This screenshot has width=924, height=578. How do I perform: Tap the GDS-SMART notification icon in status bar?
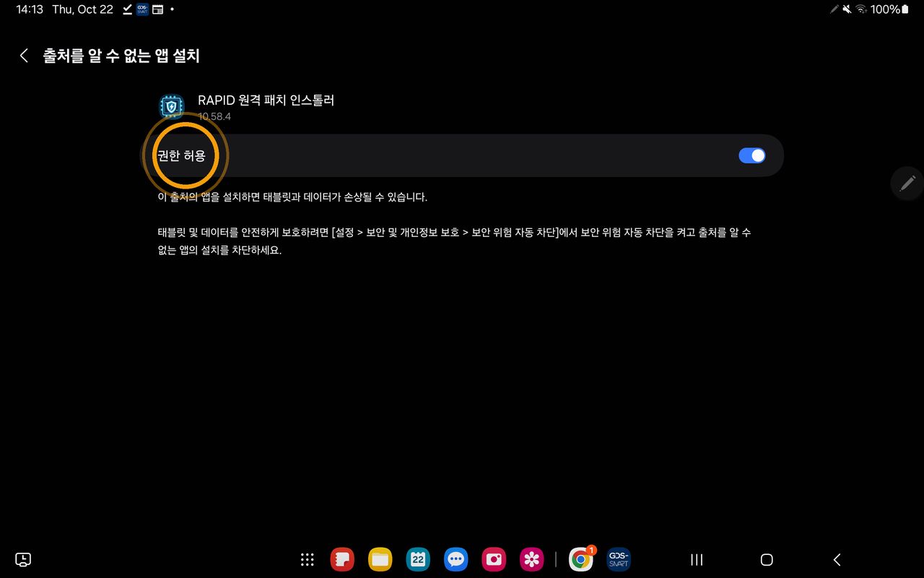pos(142,9)
